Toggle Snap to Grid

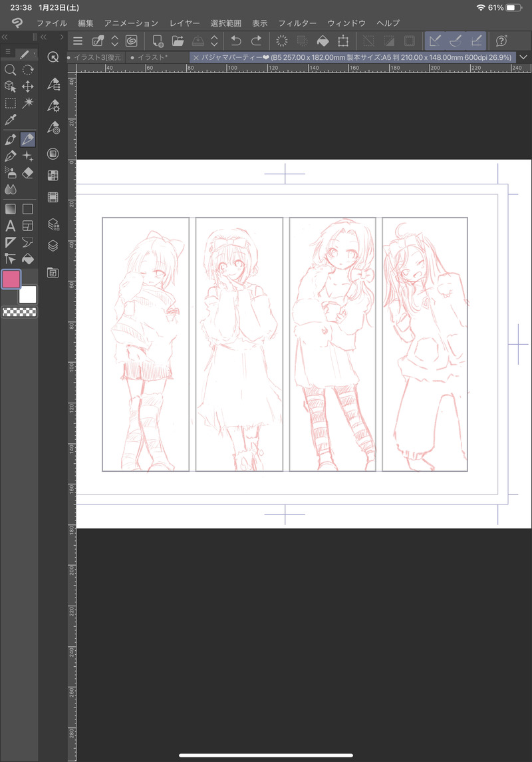476,41
